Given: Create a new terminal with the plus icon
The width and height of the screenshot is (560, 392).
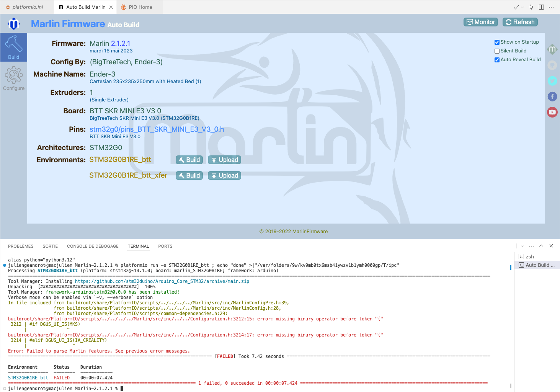Looking at the screenshot, I should click(516, 246).
